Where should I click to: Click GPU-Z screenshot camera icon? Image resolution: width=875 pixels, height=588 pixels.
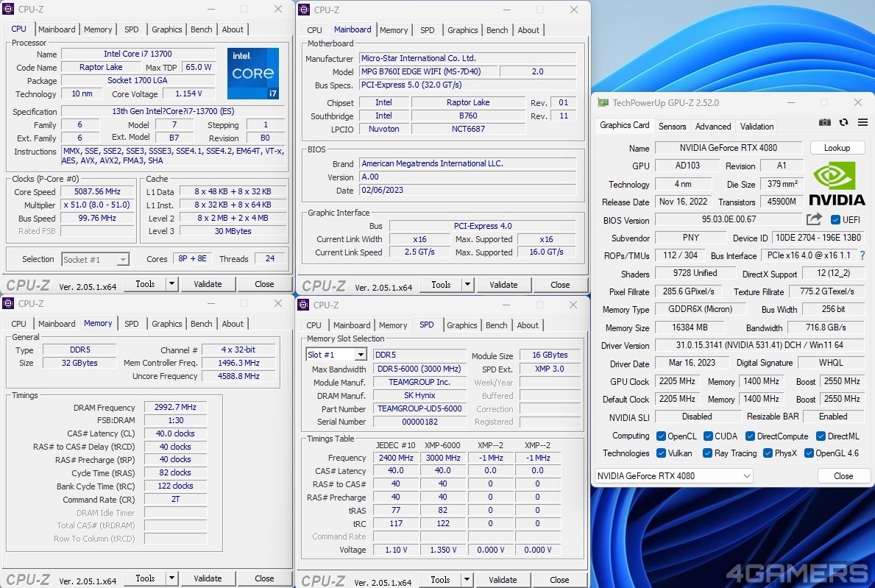[824, 123]
